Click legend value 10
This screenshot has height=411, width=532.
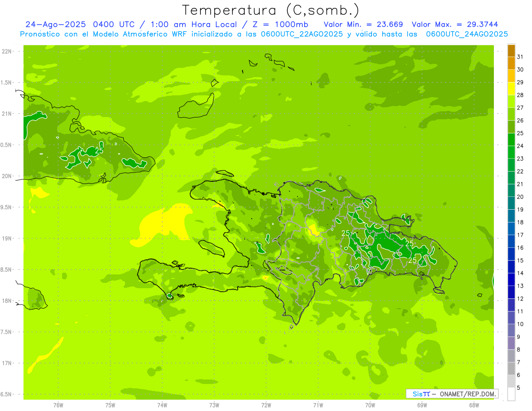click(x=520, y=324)
